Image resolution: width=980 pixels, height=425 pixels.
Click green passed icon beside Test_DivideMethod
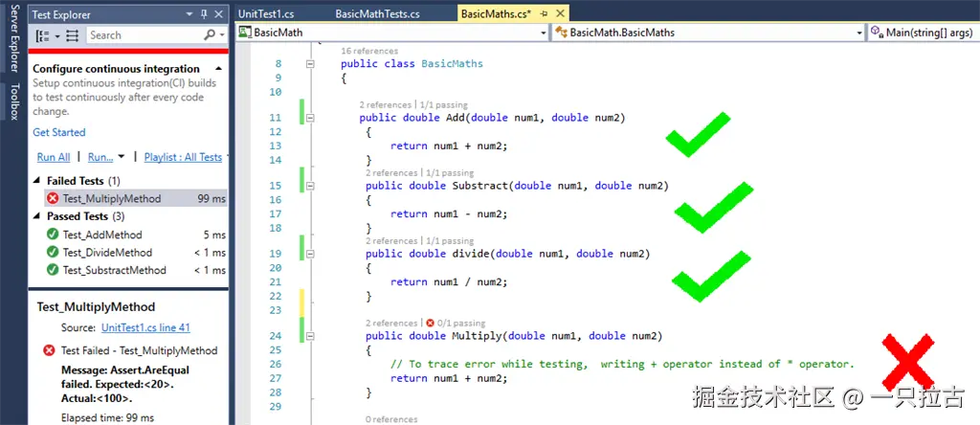pos(53,253)
